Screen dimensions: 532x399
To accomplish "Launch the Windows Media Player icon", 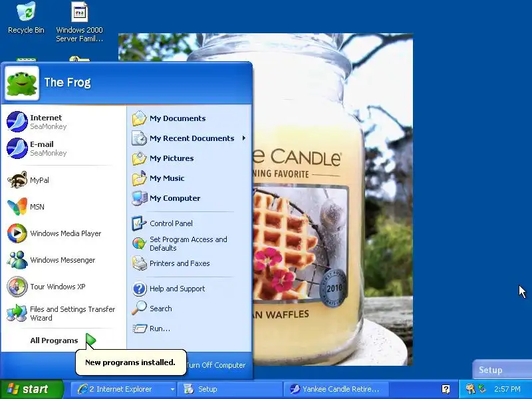I will point(17,233).
